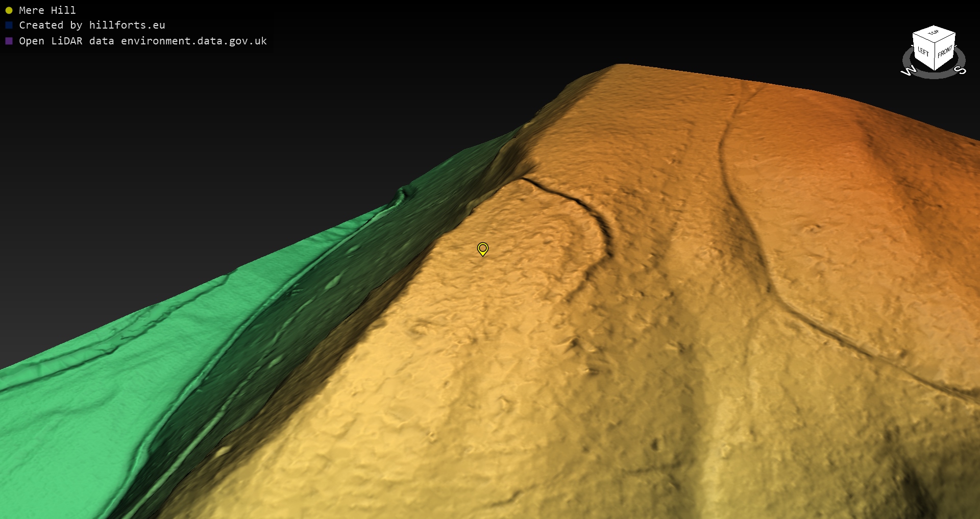Toggle the Mere Hill legend entry
The height and width of the screenshot is (519, 980).
47,10
